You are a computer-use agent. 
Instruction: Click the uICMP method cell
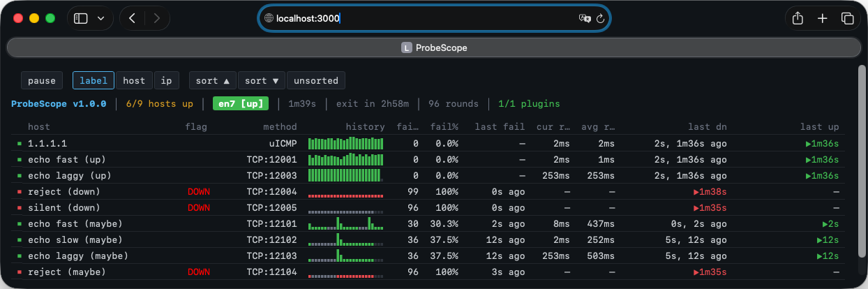pyautogui.click(x=283, y=143)
